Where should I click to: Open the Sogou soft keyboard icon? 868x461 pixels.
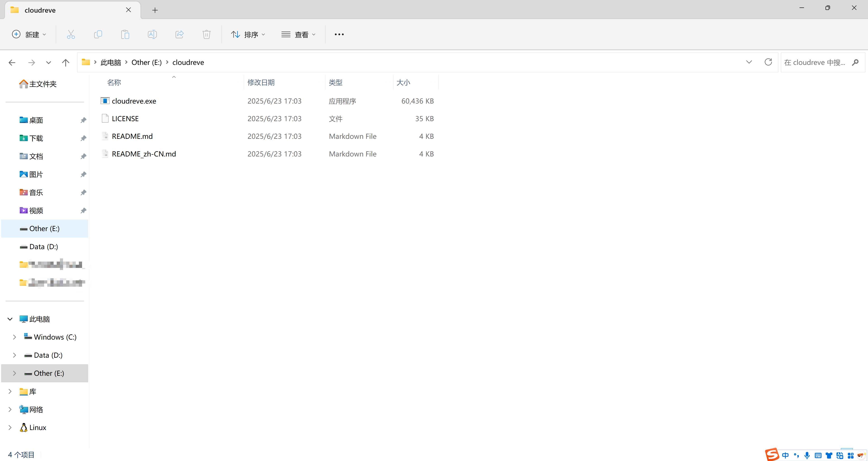[x=818, y=455]
